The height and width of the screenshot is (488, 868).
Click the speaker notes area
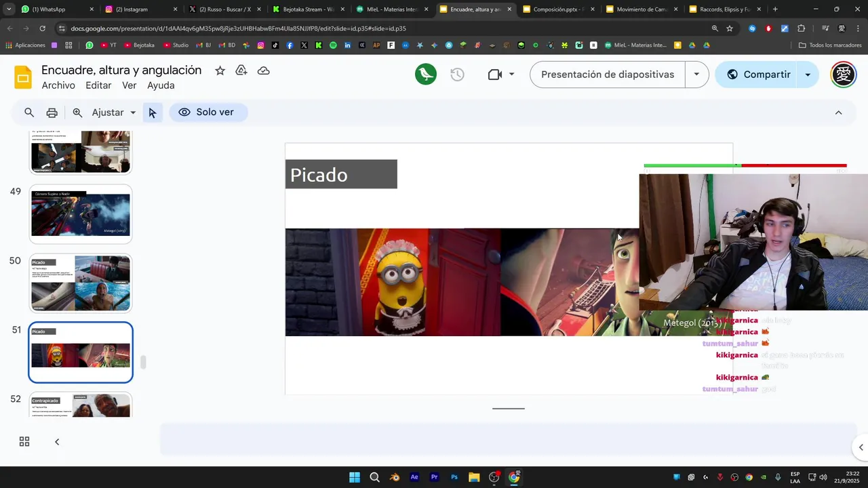click(507, 439)
